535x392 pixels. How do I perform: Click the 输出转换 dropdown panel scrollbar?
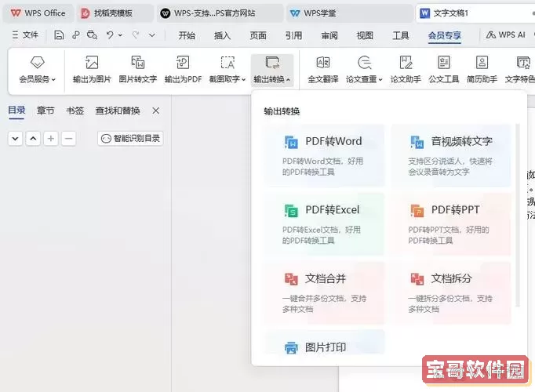coord(518,215)
